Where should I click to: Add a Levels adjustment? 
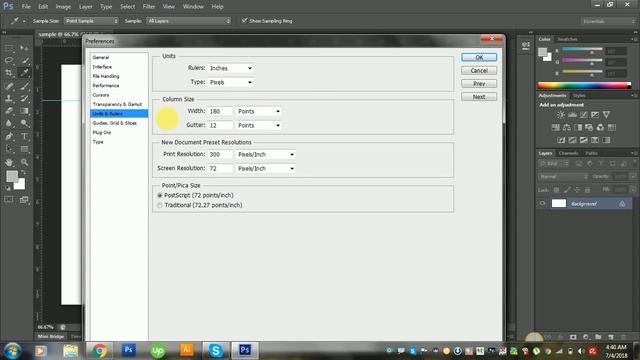coord(573,115)
